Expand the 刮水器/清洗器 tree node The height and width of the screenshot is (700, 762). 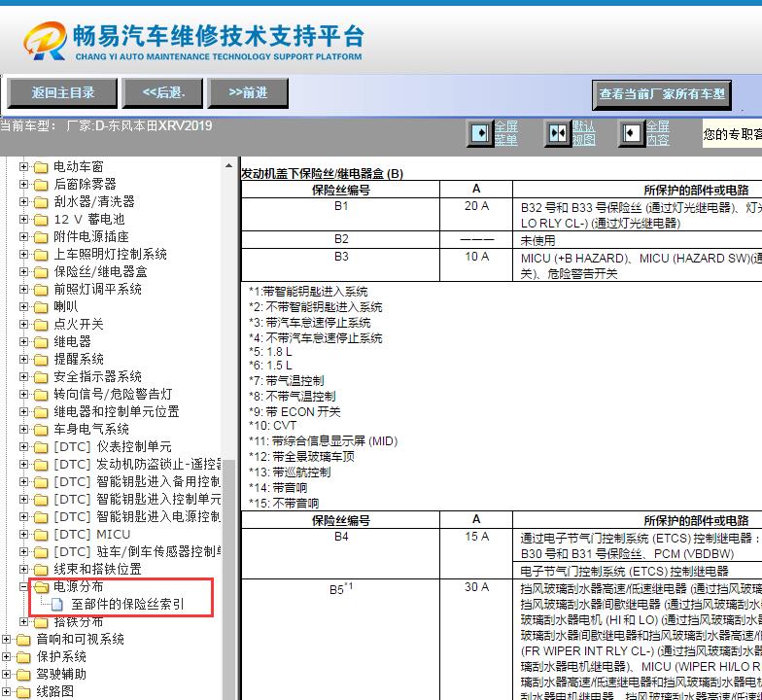pyautogui.click(x=23, y=202)
